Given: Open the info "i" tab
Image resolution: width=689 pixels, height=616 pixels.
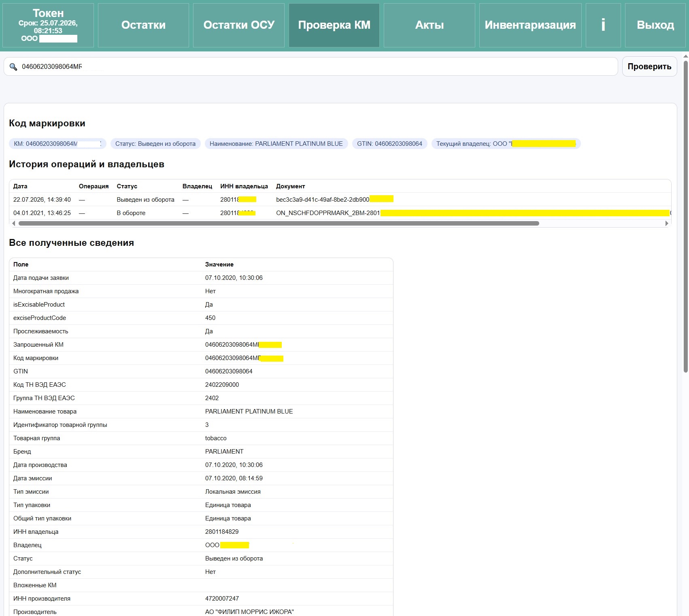Looking at the screenshot, I should click(603, 25).
